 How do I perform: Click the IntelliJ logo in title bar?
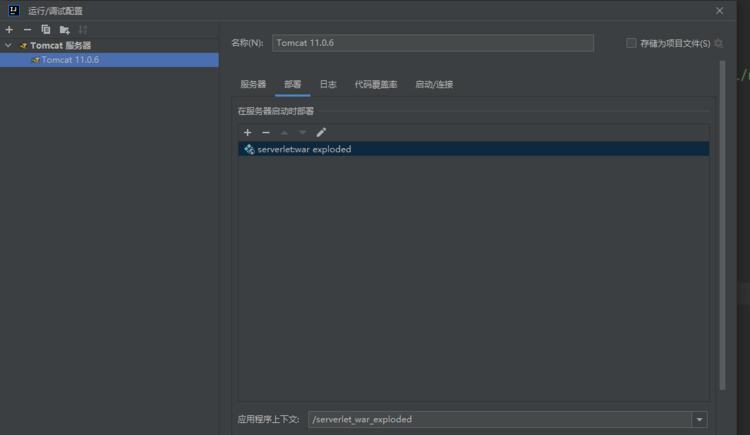pos(14,10)
